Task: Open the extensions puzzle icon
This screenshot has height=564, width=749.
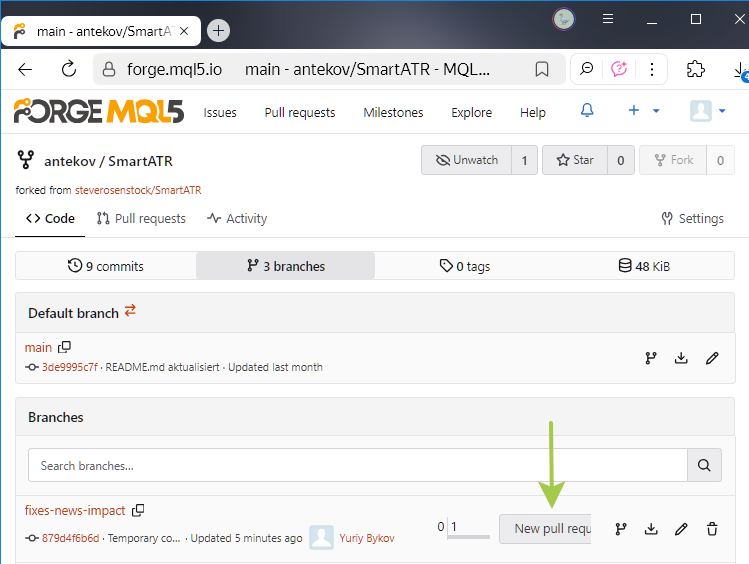Action: pos(696,69)
